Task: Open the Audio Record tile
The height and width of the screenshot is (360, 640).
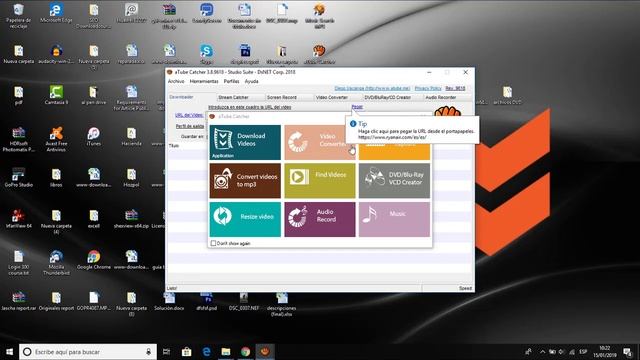Action: (x=320, y=219)
